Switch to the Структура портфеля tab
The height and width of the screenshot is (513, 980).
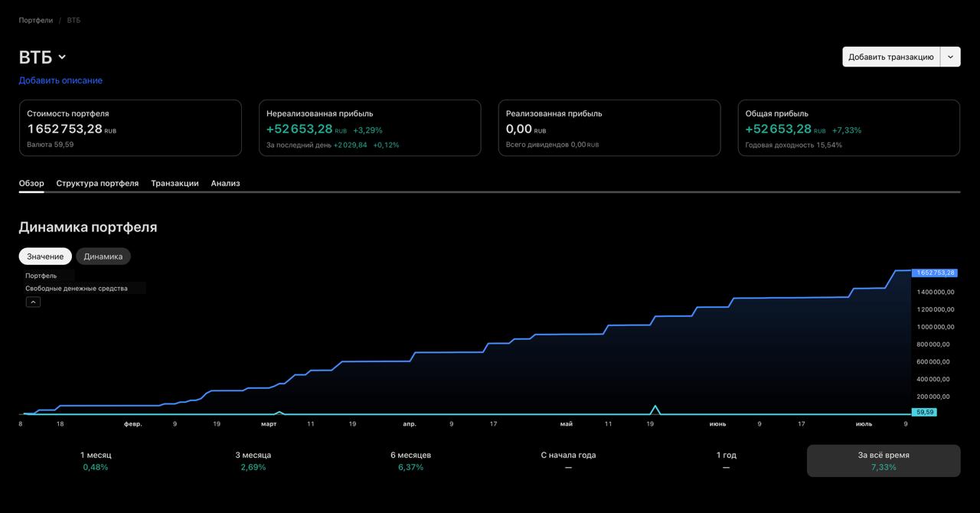(97, 183)
